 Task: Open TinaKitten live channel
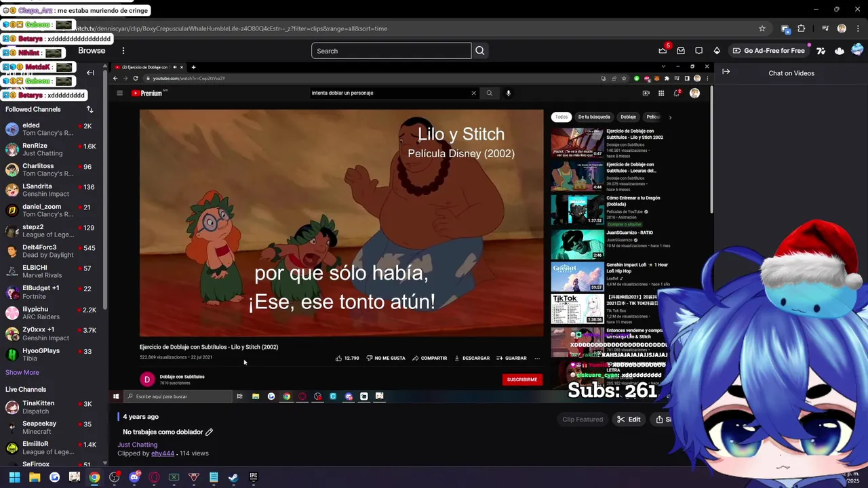tap(51, 407)
